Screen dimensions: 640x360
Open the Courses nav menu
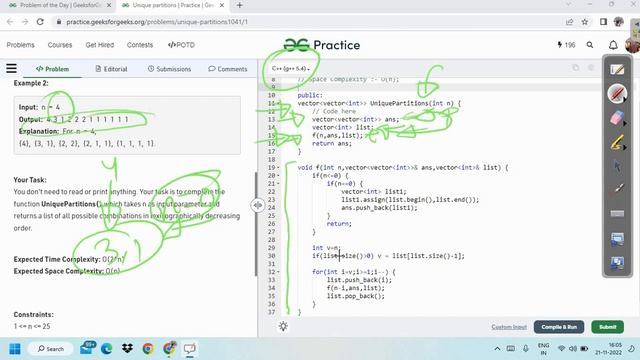60,45
